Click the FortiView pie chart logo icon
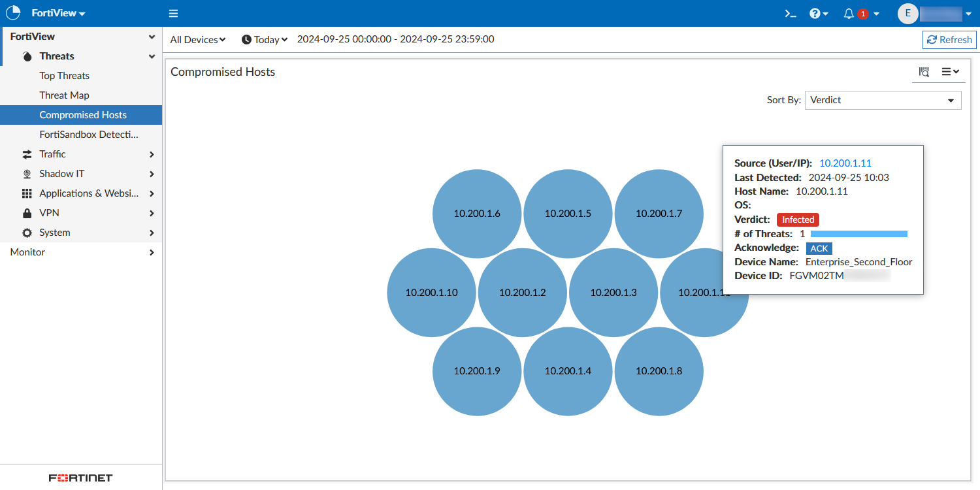Image resolution: width=980 pixels, height=490 pixels. tap(13, 13)
